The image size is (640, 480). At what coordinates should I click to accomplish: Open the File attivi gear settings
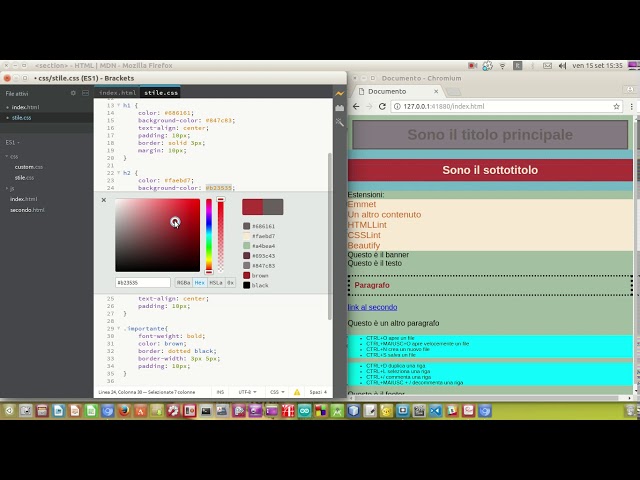(x=73, y=93)
